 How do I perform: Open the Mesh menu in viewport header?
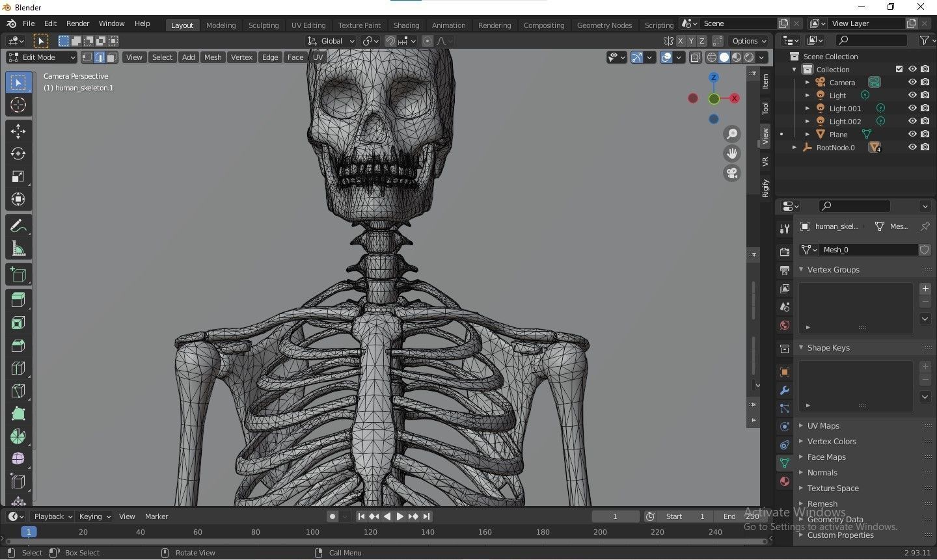[x=213, y=57]
